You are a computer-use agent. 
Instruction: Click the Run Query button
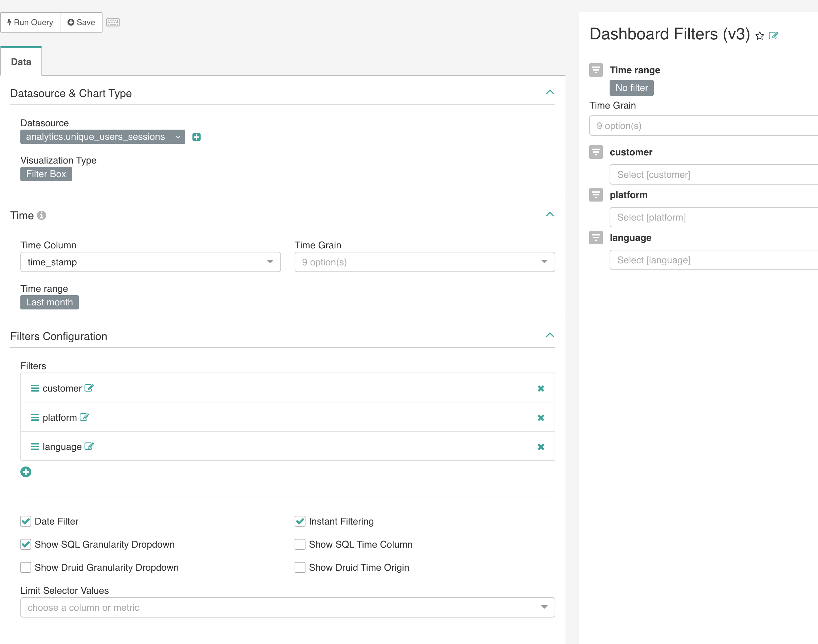click(30, 22)
